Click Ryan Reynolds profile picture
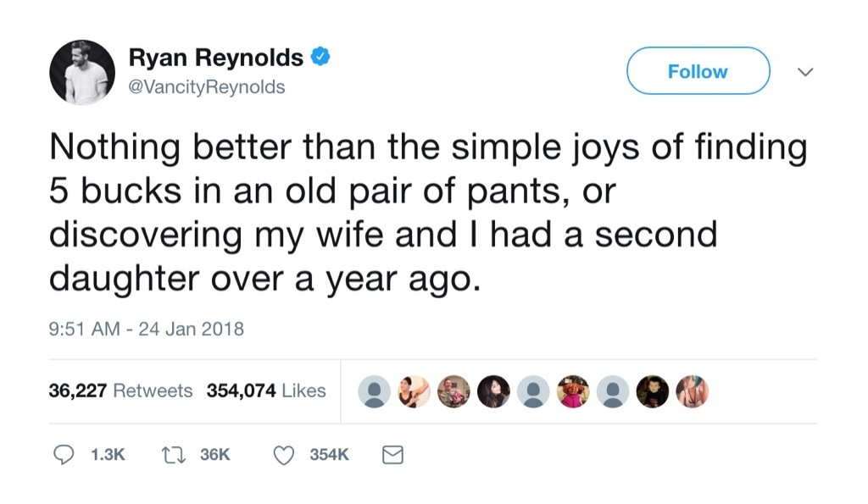This screenshot has width=868, height=504. [81, 71]
